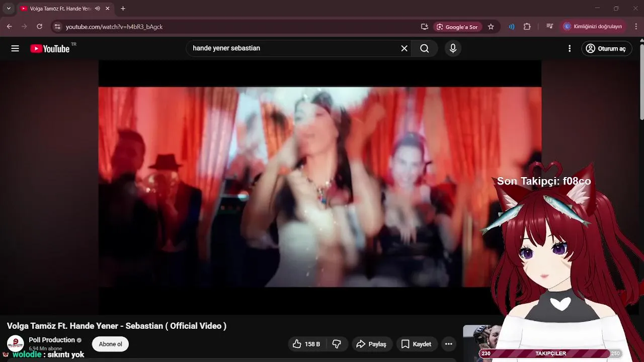Go back in browser history
Image resolution: width=644 pixels, height=362 pixels.
click(9, 27)
